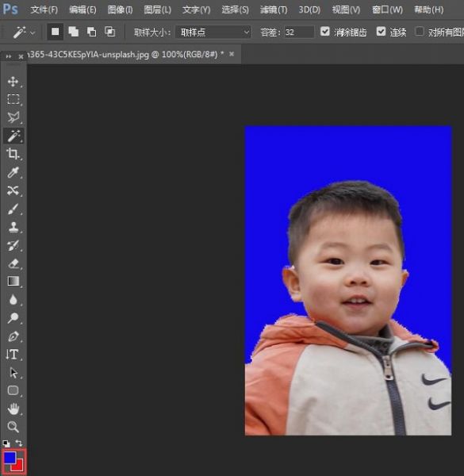
Task: Open the 帮助(H) menu
Action: (x=429, y=10)
